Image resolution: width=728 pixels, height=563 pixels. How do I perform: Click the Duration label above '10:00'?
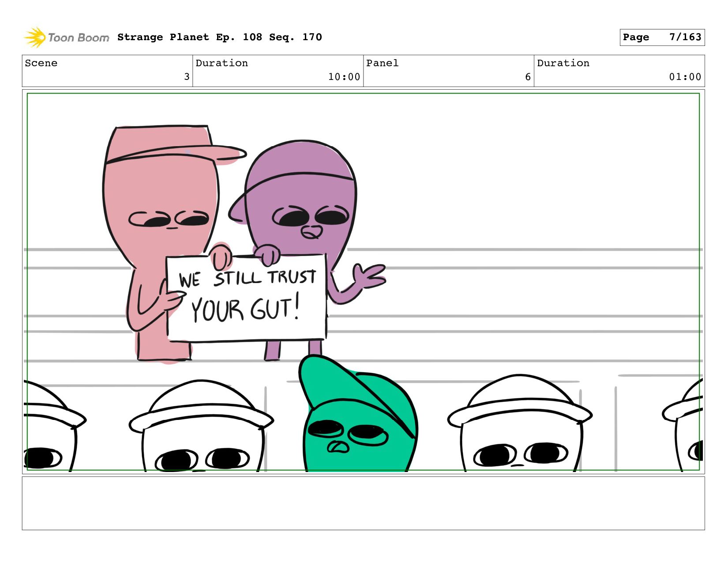click(x=221, y=63)
